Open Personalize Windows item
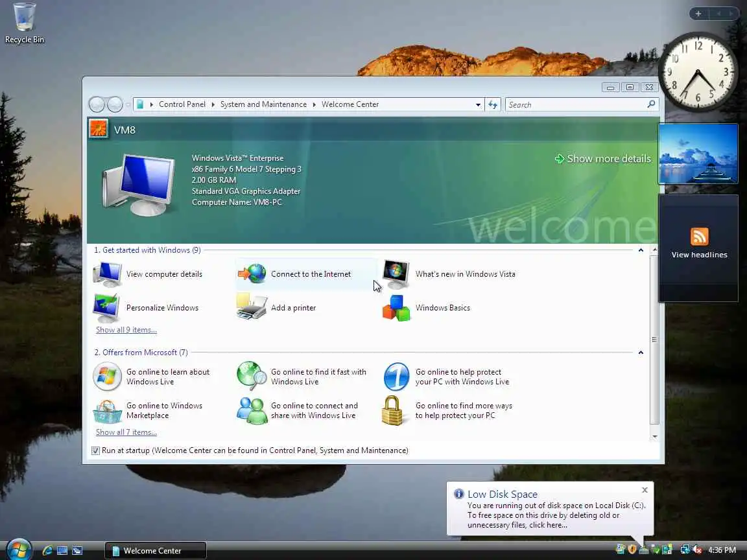 click(146, 308)
